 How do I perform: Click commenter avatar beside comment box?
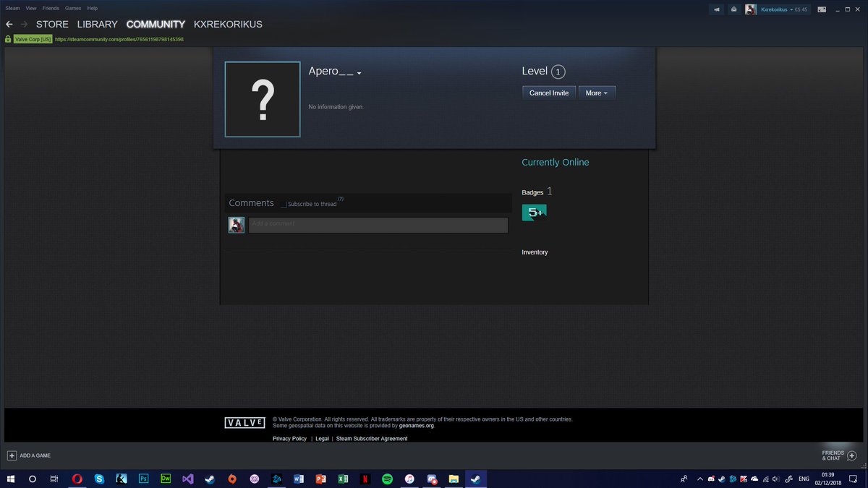(x=237, y=225)
